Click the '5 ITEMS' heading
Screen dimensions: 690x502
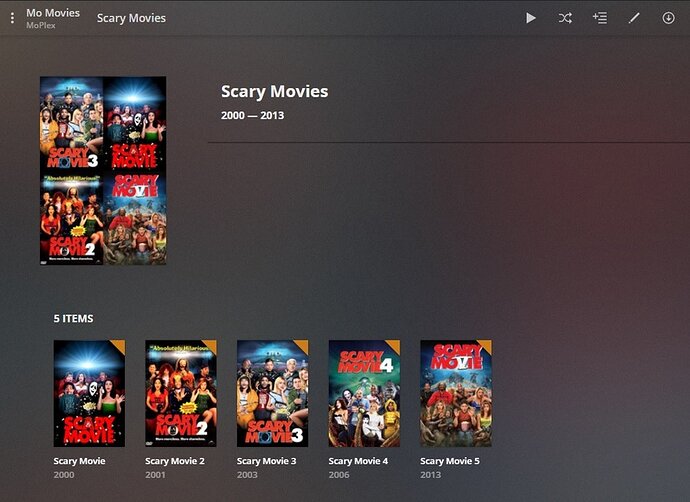click(73, 319)
